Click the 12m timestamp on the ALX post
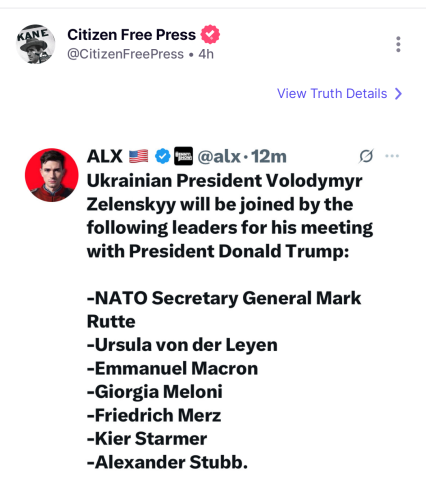This screenshot has width=426, height=500. click(269, 156)
